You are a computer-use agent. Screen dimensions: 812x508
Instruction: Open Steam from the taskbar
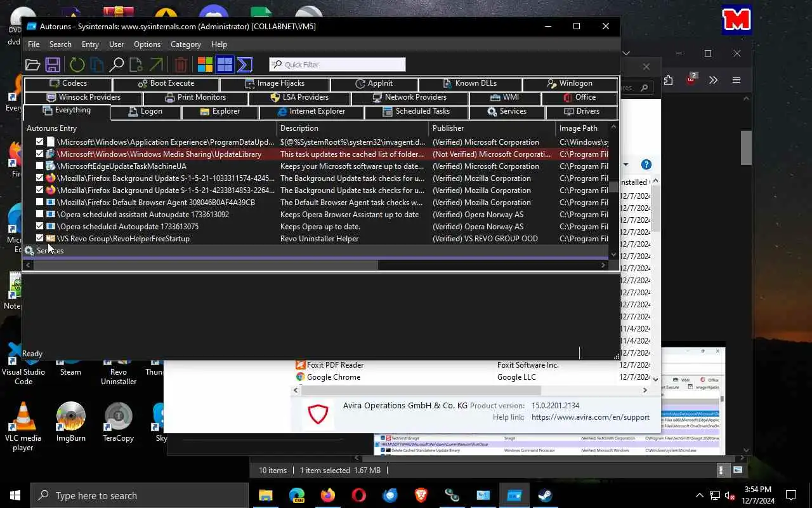(x=545, y=495)
